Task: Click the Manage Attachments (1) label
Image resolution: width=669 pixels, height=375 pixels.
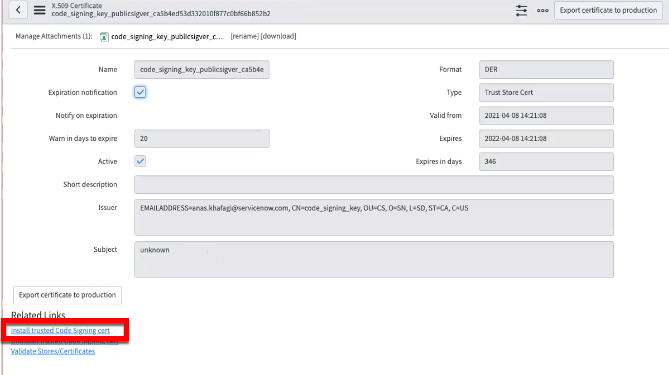Action: 54,36
